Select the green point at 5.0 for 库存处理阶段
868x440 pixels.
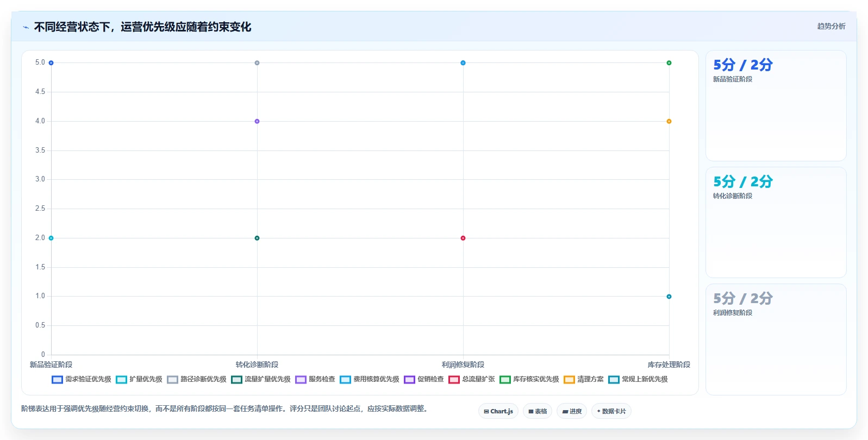(669, 63)
